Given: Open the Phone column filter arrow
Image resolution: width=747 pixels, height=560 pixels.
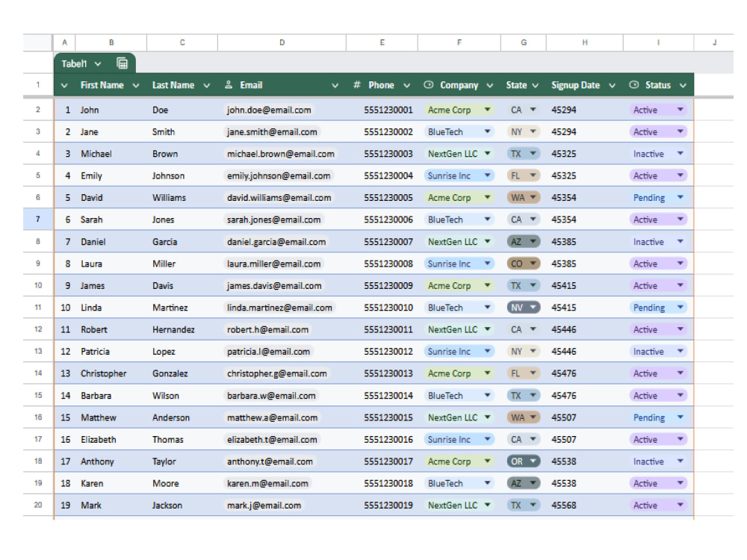Looking at the screenshot, I should point(407,86).
